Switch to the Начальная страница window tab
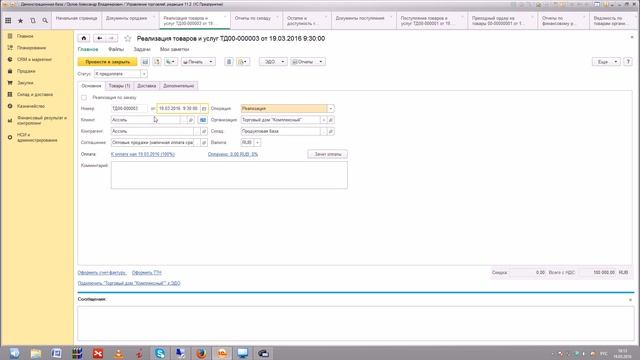 [76, 20]
